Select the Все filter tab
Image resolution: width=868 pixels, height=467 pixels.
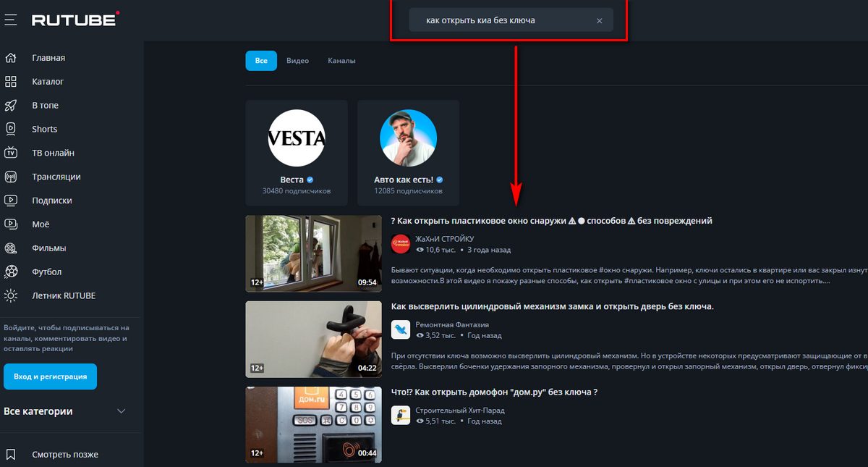(261, 61)
